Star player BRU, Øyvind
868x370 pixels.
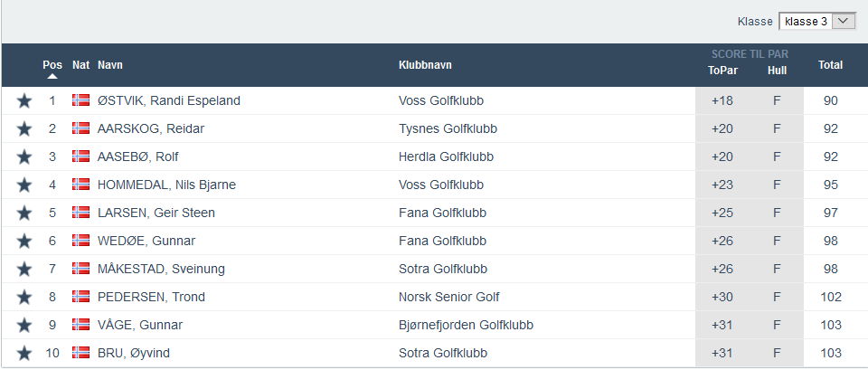tap(24, 353)
